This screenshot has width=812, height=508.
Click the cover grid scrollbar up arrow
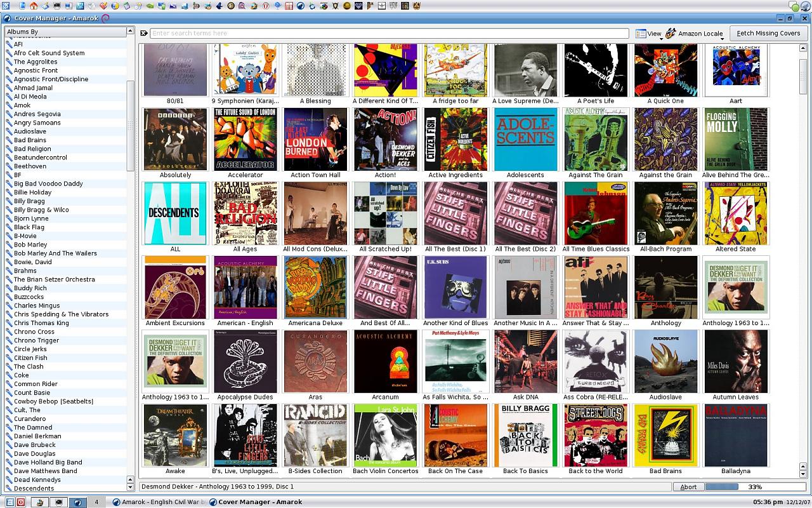click(x=803, y=48)
